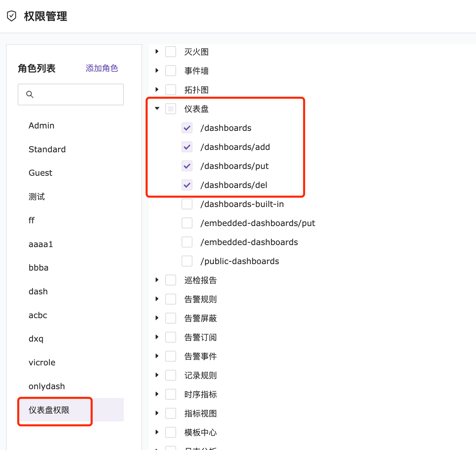Click the search magnifier icon in role list
Screen dimensions: 476x450
pos(30,94)
